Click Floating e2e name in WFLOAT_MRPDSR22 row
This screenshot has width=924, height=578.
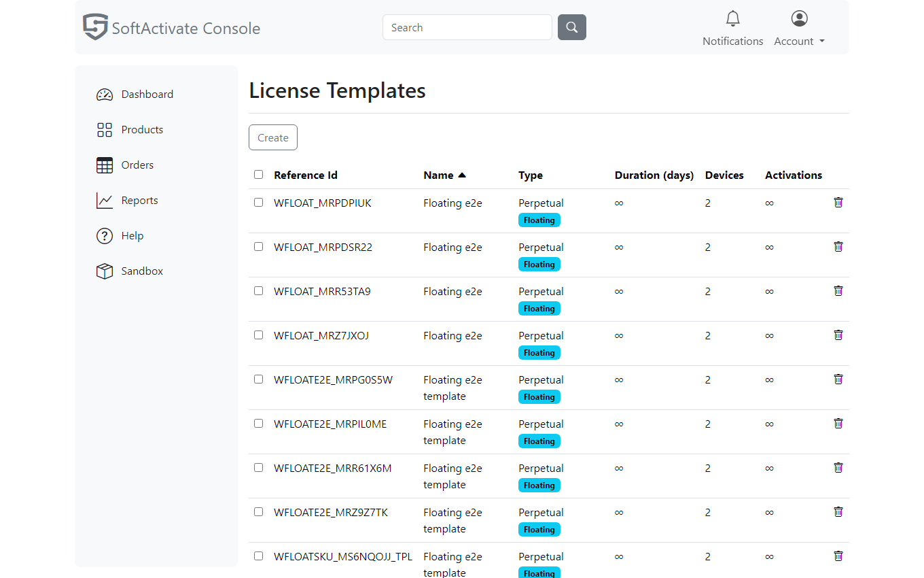tap(452, 248)
